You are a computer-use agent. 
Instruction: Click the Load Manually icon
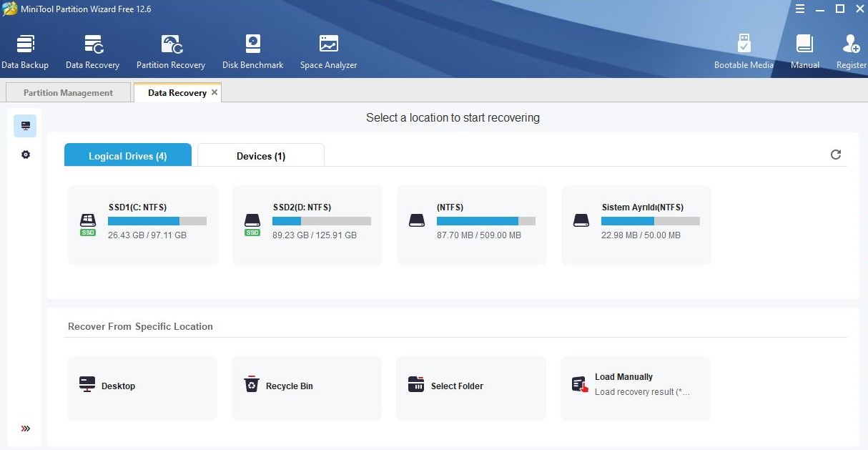click(x=580, y=385)
